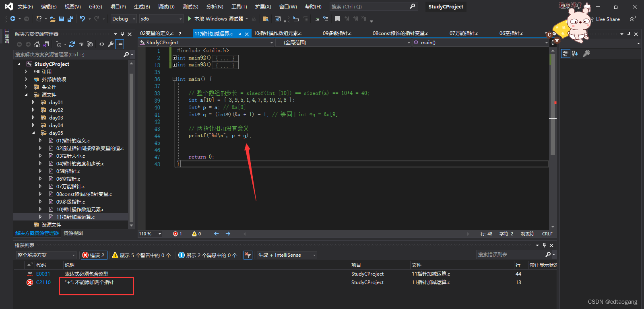Viewport: 644px width, 309px height.
Task: Click the clear filters icon in error list
Action: click(x=248, y=255)
